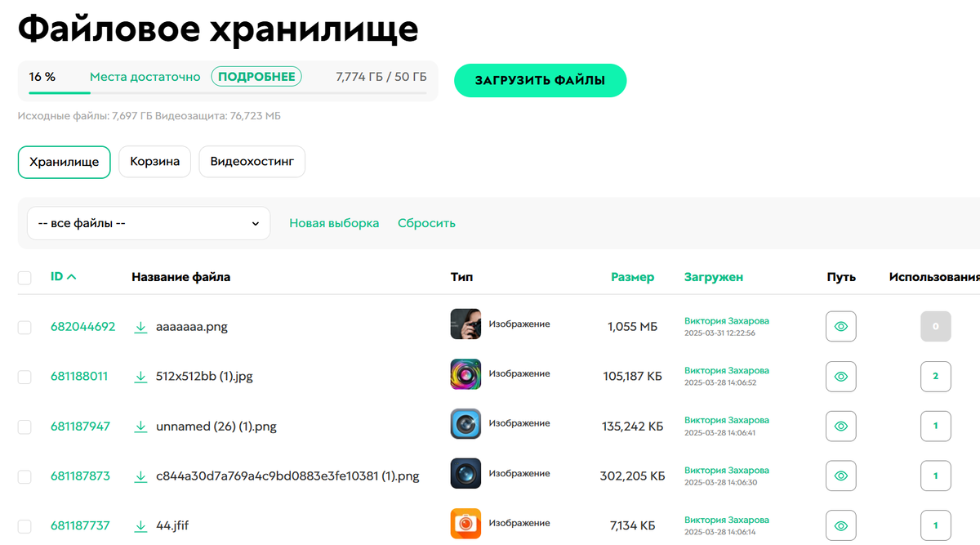Screen dimensions: 980x545
Task: Switch to the Видеохостинг tab
Action: (252, 162)
